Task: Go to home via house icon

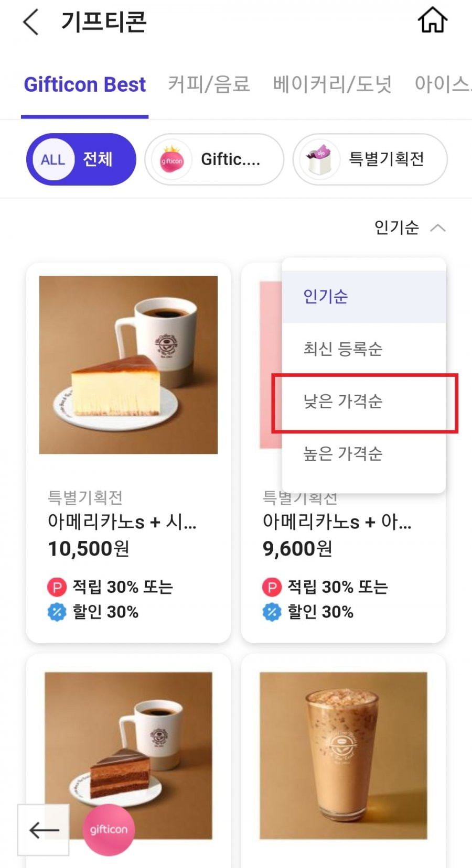Action: pos(433,21)
